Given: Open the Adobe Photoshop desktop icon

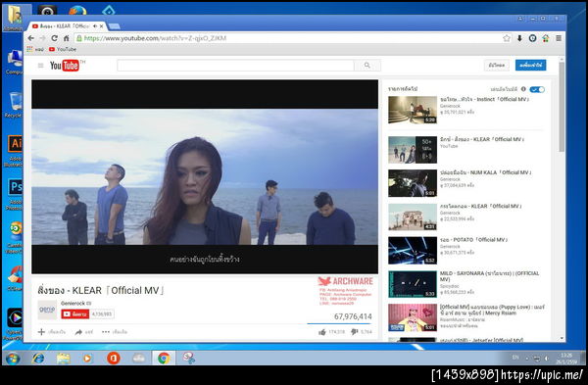Looking at the screenshot, I should coord(15,194).
